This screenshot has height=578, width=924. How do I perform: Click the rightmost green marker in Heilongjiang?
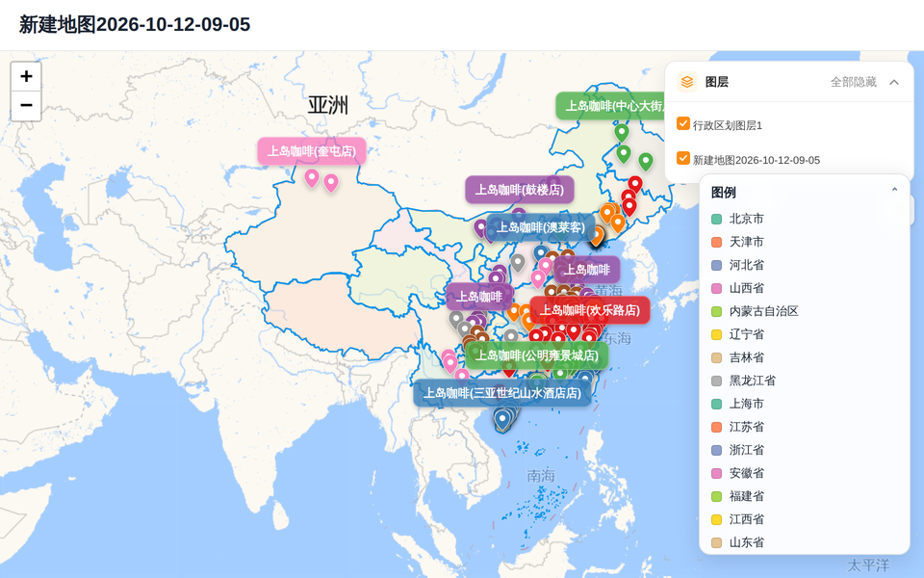tap(646, 161)
